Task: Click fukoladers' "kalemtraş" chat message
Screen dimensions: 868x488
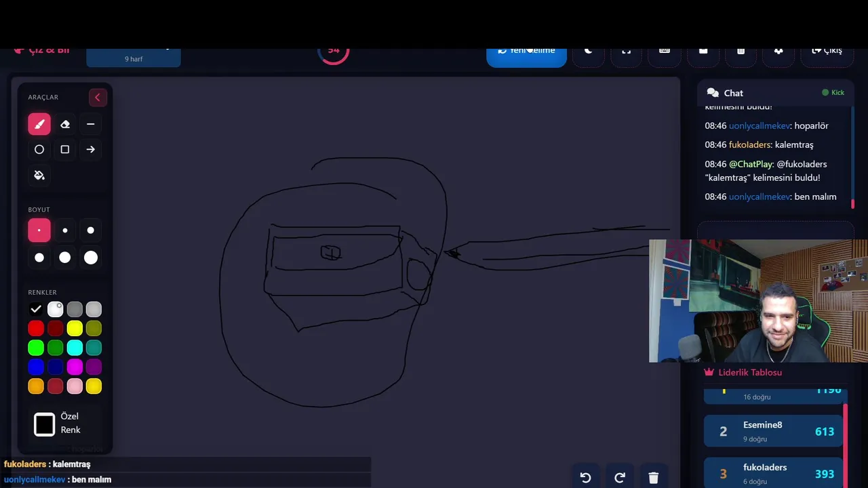Action: tap(759, 144)
